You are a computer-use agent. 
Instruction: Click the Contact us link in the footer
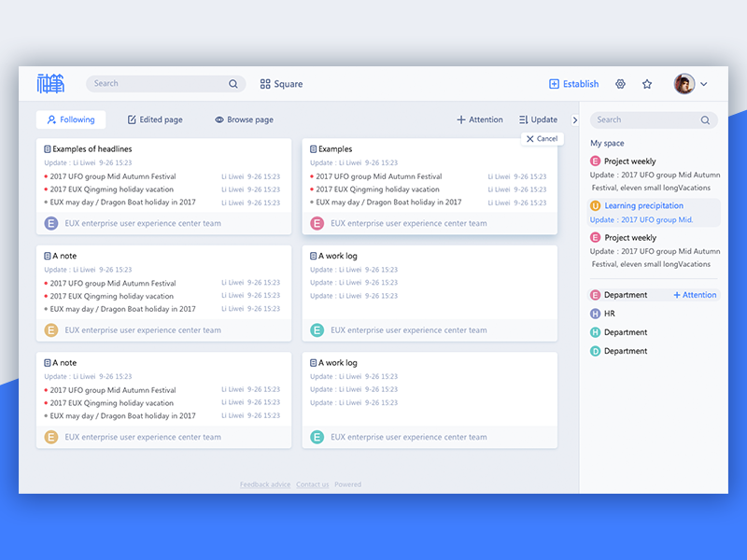(x=313, y=484)
